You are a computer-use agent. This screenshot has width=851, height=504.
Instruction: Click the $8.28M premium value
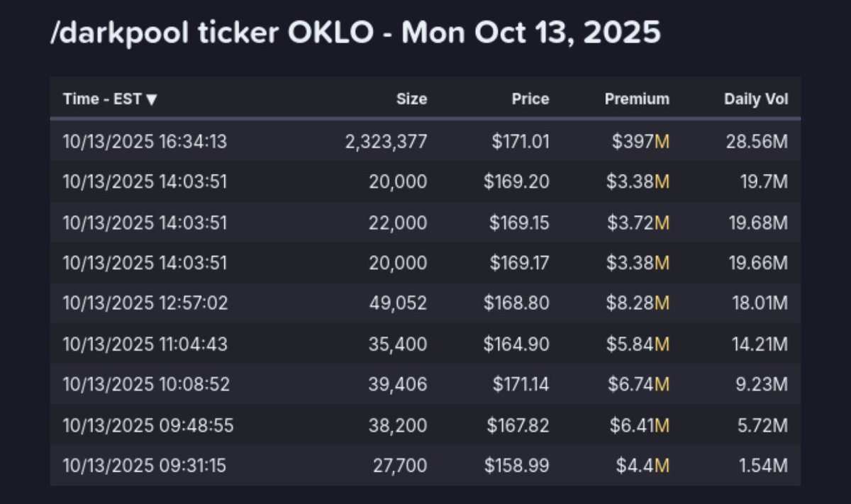(638, 303)
